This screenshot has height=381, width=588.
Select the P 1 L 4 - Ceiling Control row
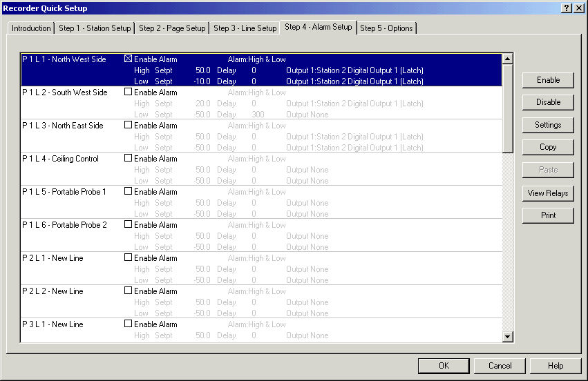261,169
